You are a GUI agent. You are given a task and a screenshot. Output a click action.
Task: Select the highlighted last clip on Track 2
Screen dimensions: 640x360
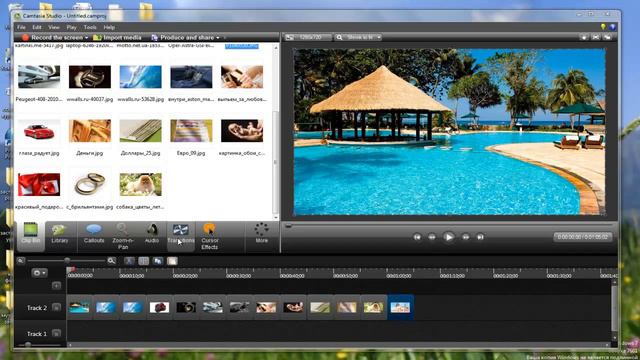400,307
